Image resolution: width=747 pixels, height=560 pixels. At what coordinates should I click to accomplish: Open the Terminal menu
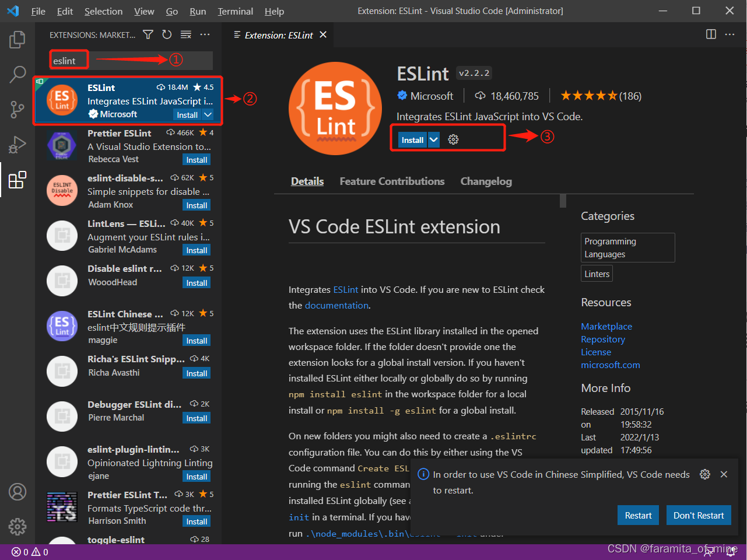tap(236, 11)
